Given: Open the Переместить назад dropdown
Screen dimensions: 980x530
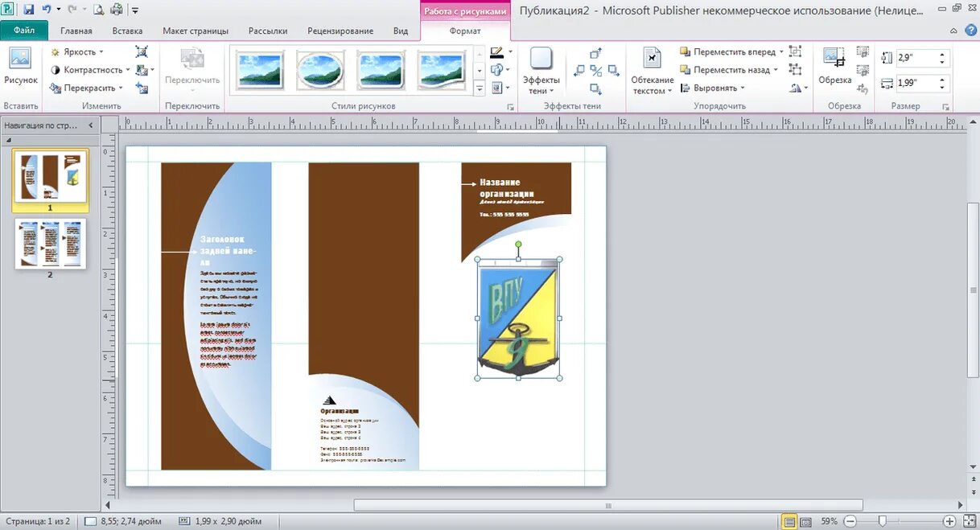Looking at the screenshot, I should 729,70.
